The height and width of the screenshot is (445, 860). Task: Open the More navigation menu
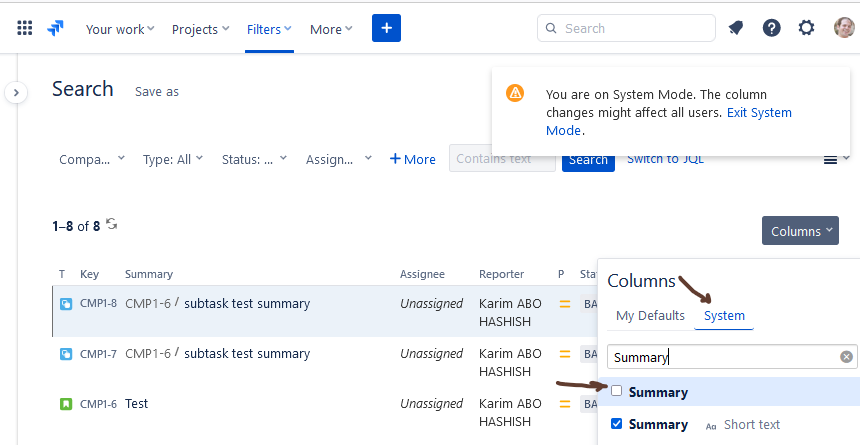pyautogui.click(x=331, y=29)
